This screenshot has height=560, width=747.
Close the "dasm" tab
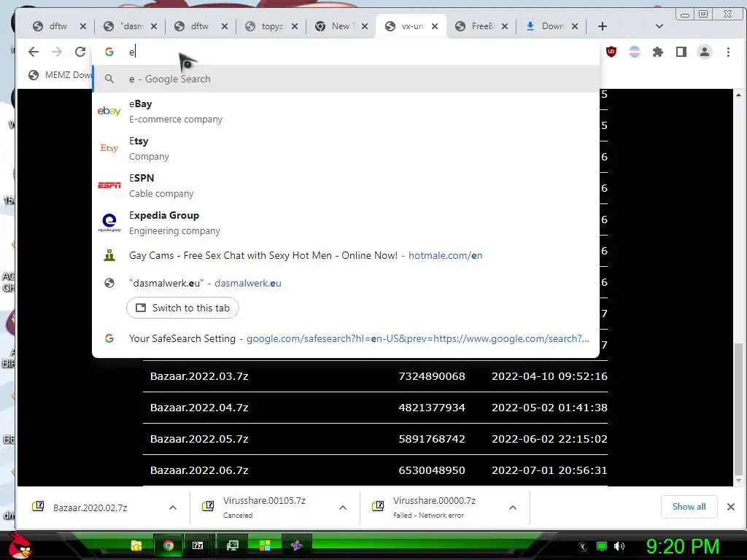pos(153,26)
